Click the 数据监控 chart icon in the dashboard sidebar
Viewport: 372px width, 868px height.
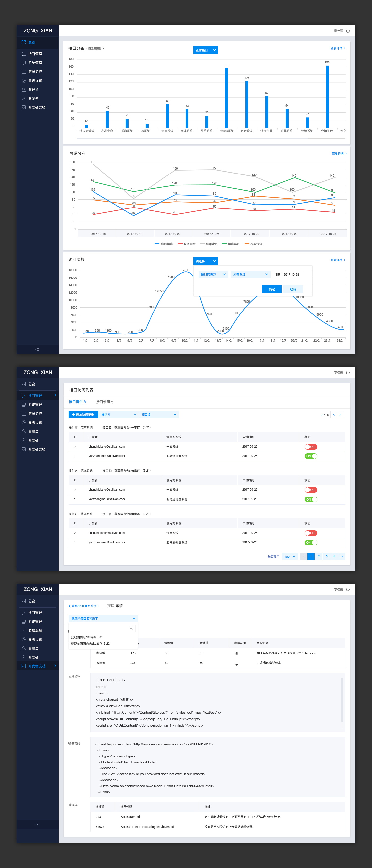(24, 72)
